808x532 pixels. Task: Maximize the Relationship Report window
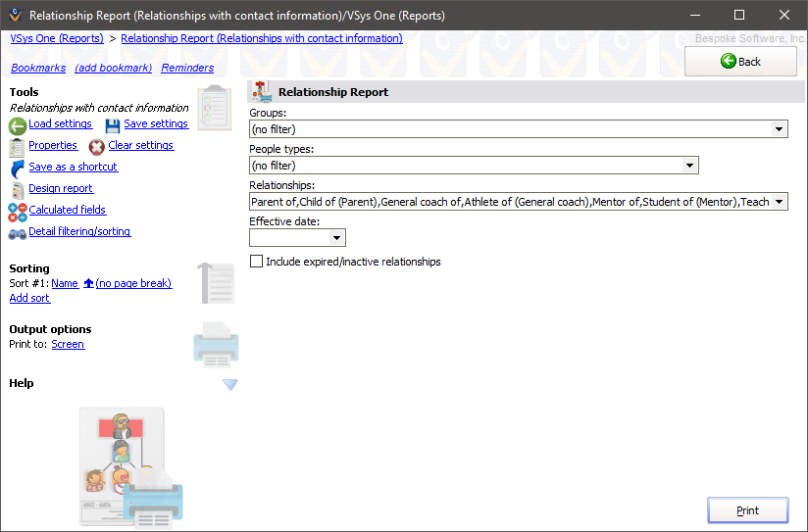coord(739,15)
